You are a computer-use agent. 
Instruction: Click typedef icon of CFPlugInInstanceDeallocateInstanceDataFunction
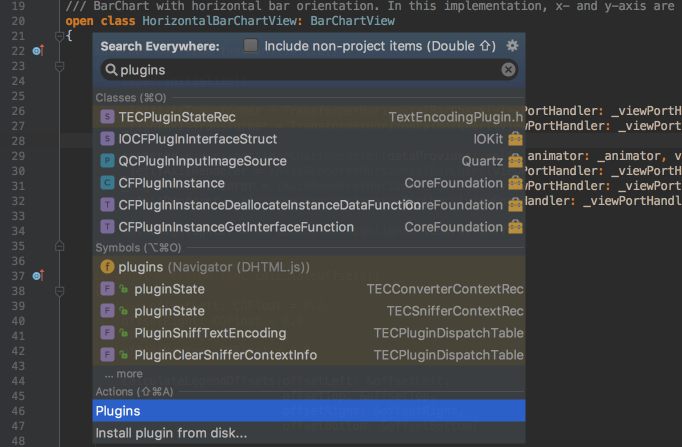tap(107, 205)
